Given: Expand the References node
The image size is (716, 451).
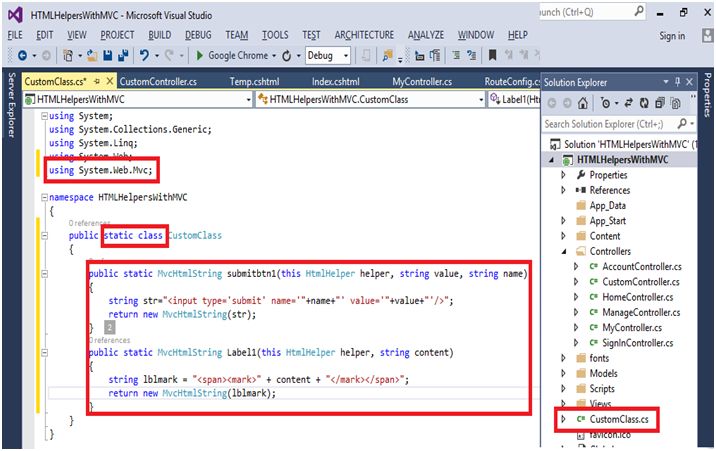Looking at the screenshot, I should click(x=563, y=190).
